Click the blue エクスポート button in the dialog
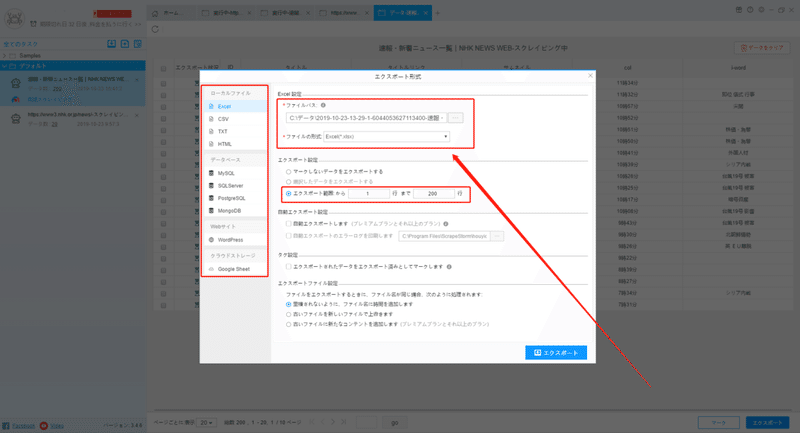The width and height of the screenshot is (800, 433). (556, 352)
